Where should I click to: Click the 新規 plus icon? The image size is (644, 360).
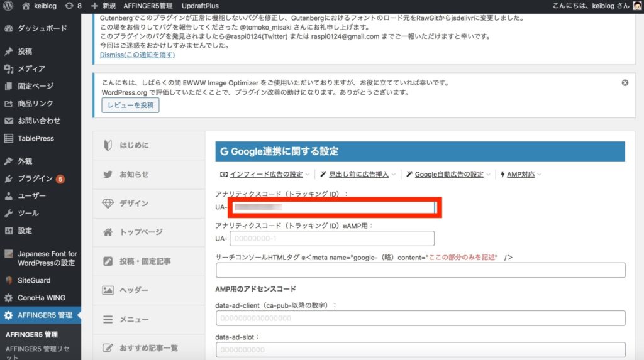coord(94,6)
